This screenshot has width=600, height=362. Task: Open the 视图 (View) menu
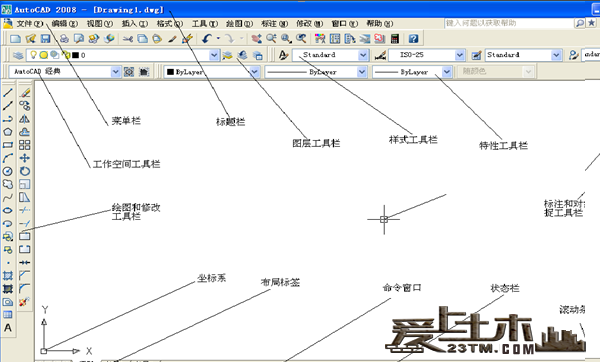point(99,24)
